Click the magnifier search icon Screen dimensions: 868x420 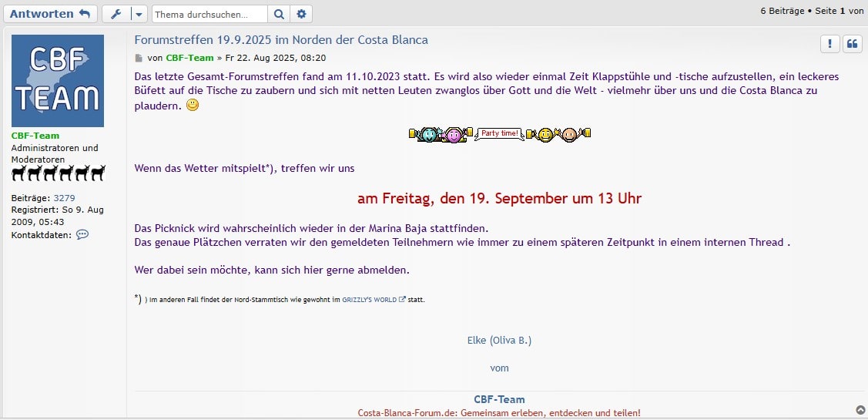279,14
